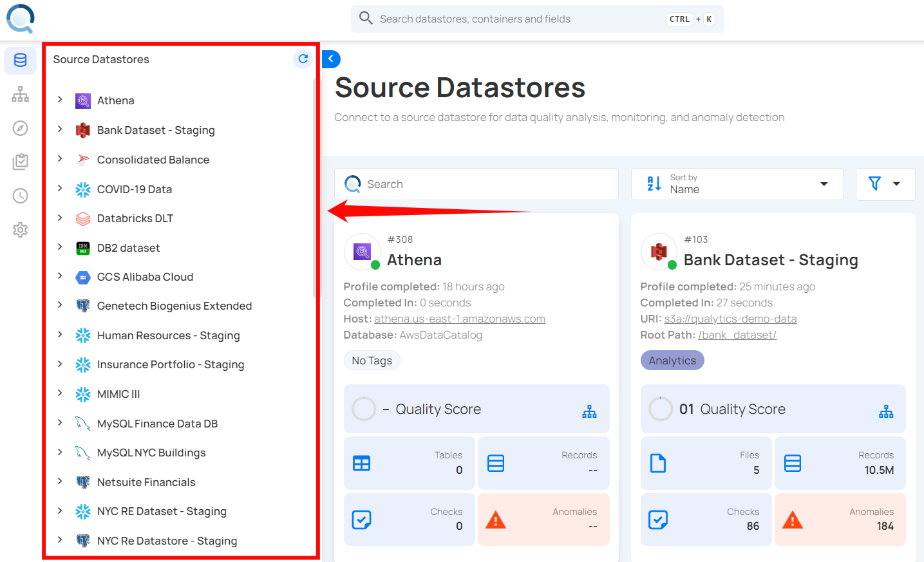The height and width of the screenshot is (562, 924).
Task: Open the Activity clock sidebar icon
Action: pyautogui.click(x=20, y=196)
